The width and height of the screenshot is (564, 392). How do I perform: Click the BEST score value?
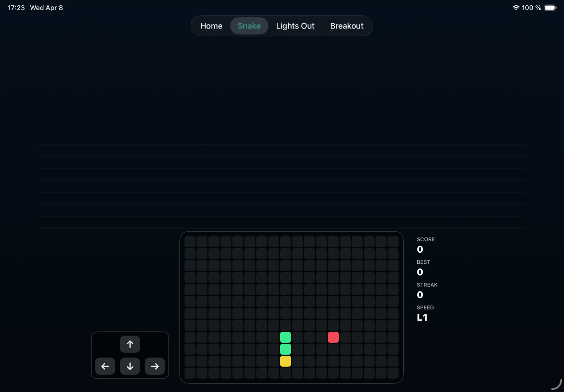[420, 272]
